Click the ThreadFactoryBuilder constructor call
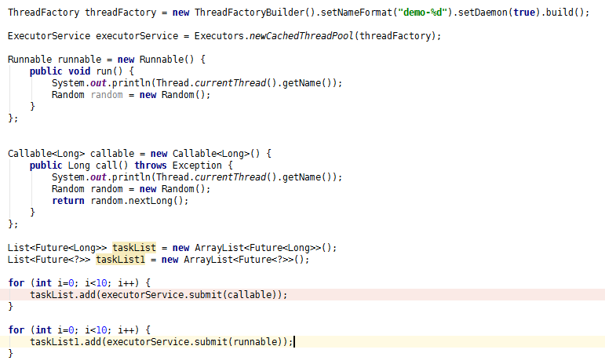 coord(255,13)
